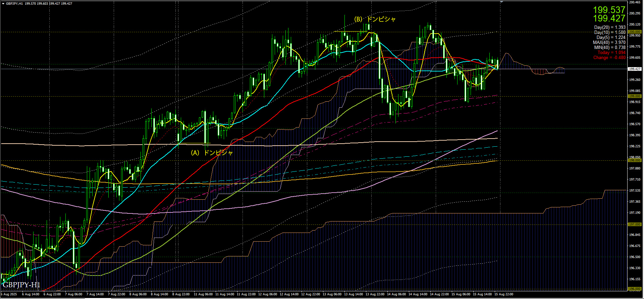This screenshot has width=644, height=299.
Task: Click 8 Aug 14:00 on the time axis
Action: [160, 294]
